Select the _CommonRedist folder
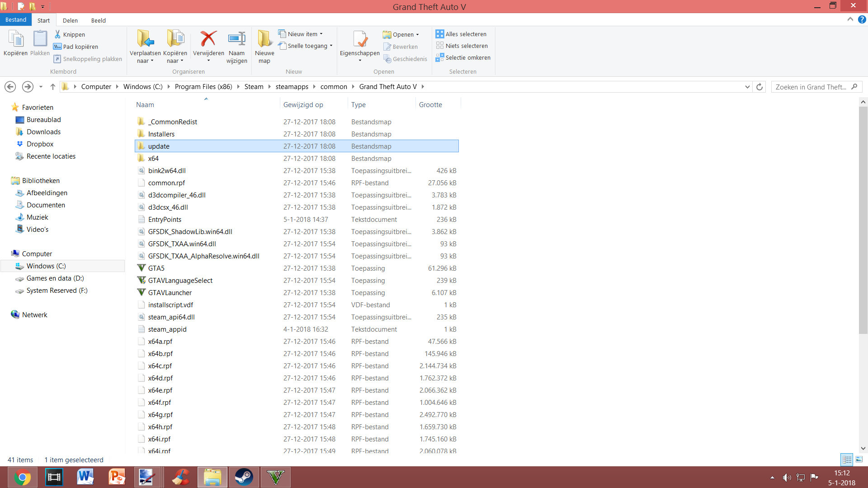The image size is (868, 488). pos(297,122)
